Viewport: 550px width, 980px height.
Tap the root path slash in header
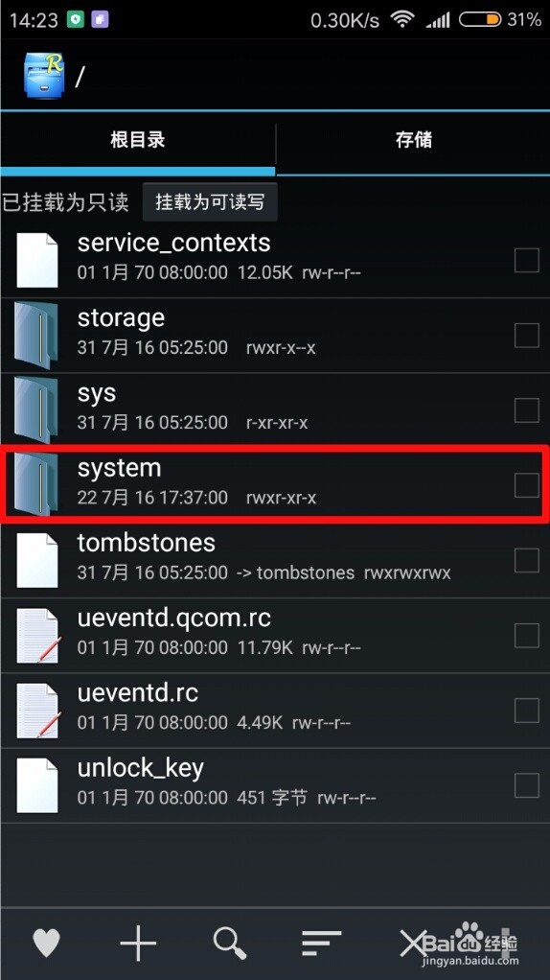[x=80, y=77]
